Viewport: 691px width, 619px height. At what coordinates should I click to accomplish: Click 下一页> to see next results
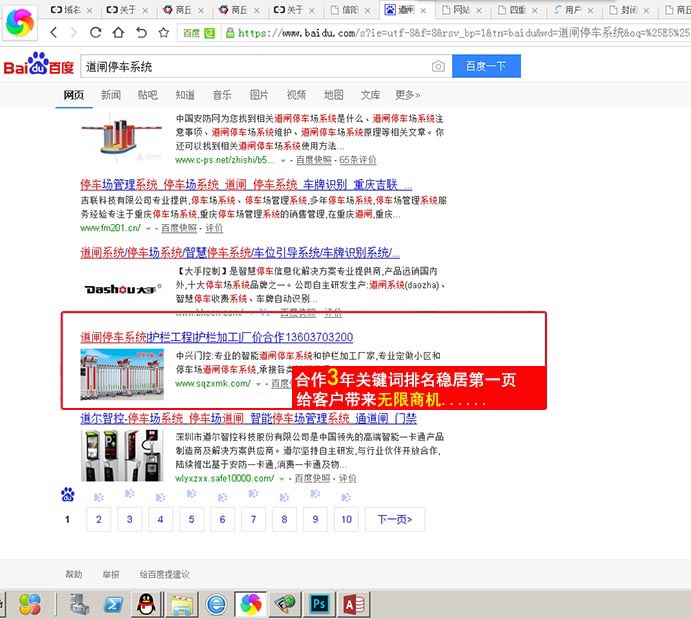pyautogui.click(x=395, y=519)
